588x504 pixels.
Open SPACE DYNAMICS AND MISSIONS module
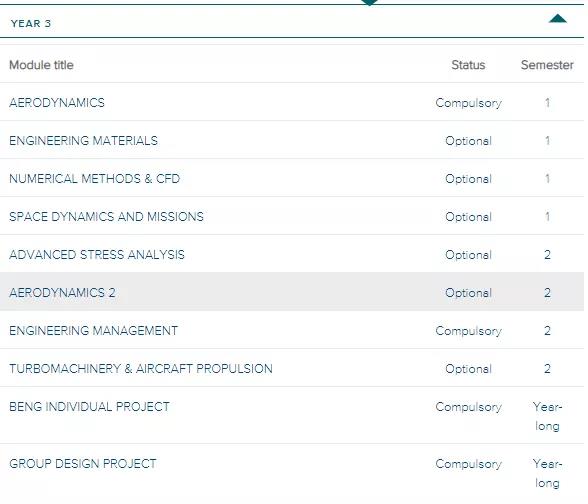[106, 216]
